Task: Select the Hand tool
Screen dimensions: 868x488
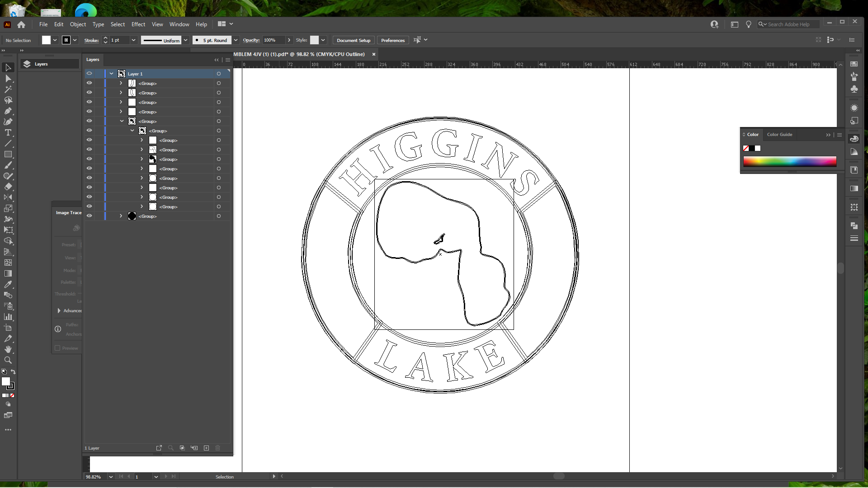Action: 8,349
